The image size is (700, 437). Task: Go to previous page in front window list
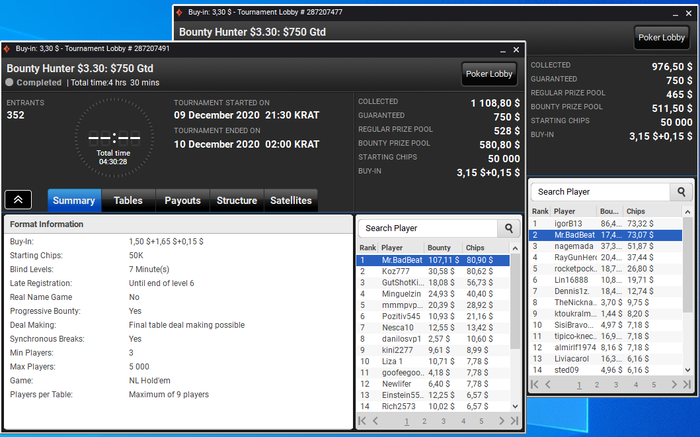click(375, 420)
